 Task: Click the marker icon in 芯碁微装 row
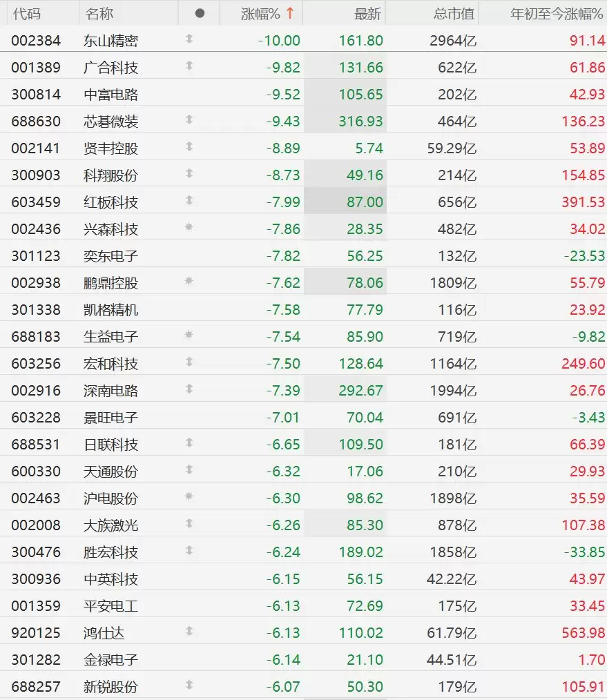pyautogui.click(x=189, y=119)
